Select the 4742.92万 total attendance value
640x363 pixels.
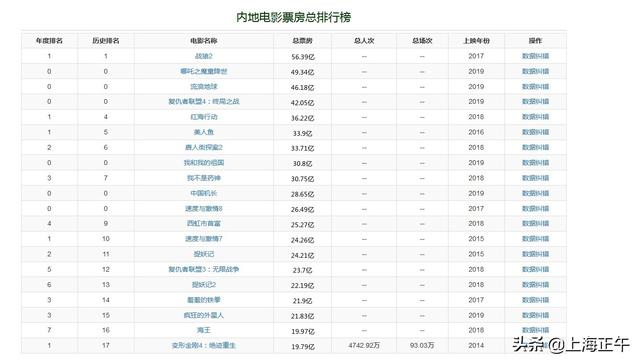click(364, 345)
